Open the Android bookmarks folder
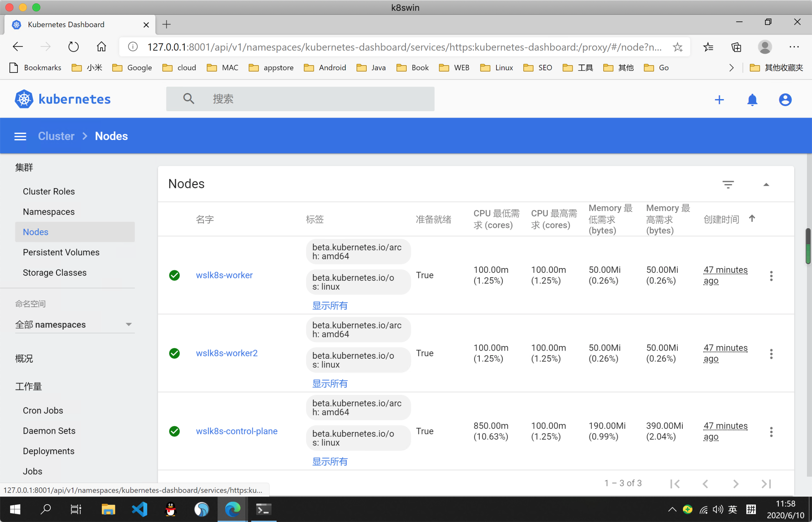The image size is (812, 522). coord(325,68)
